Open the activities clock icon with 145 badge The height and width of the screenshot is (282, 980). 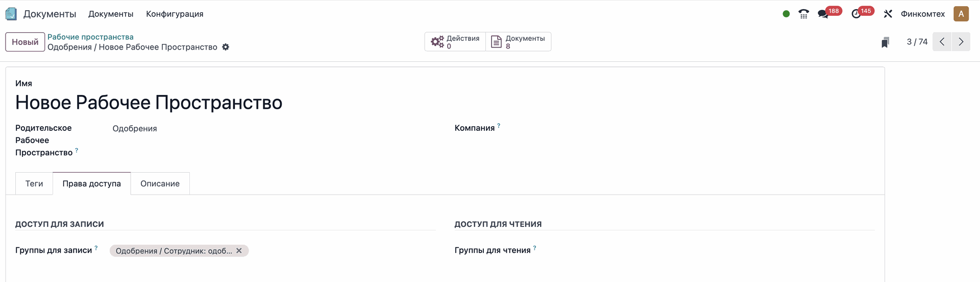coord(856,14)
